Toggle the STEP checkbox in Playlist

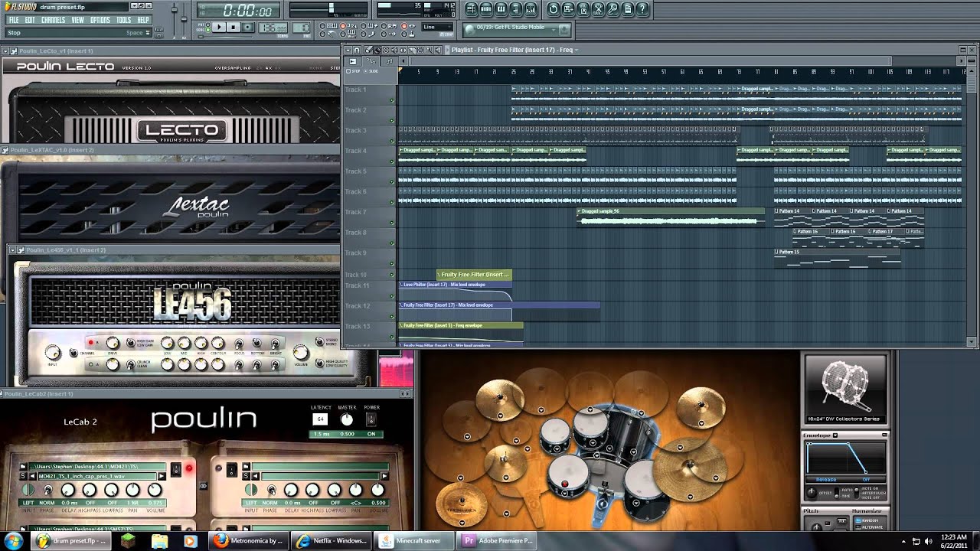click(x=348, y=71)
